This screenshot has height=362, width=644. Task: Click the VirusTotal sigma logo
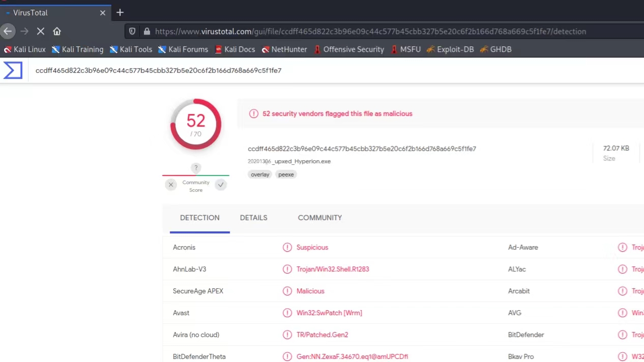pyautogui.click(x=13, y=70)
